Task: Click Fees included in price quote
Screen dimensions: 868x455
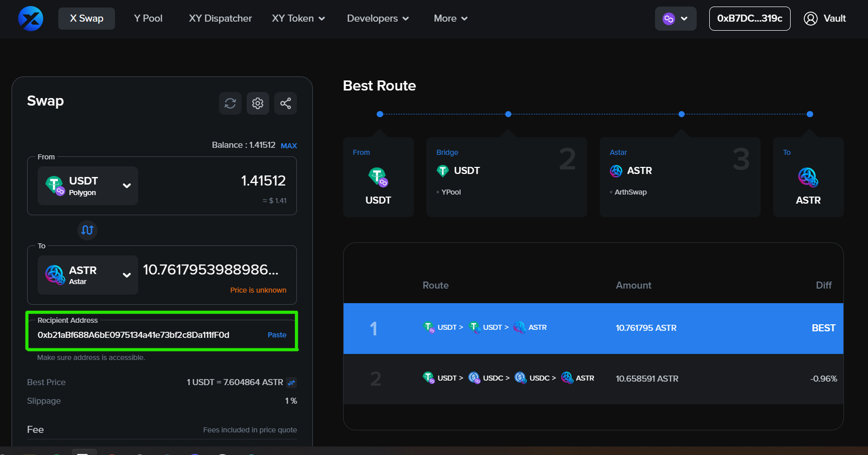Action: tap(250, 430)
